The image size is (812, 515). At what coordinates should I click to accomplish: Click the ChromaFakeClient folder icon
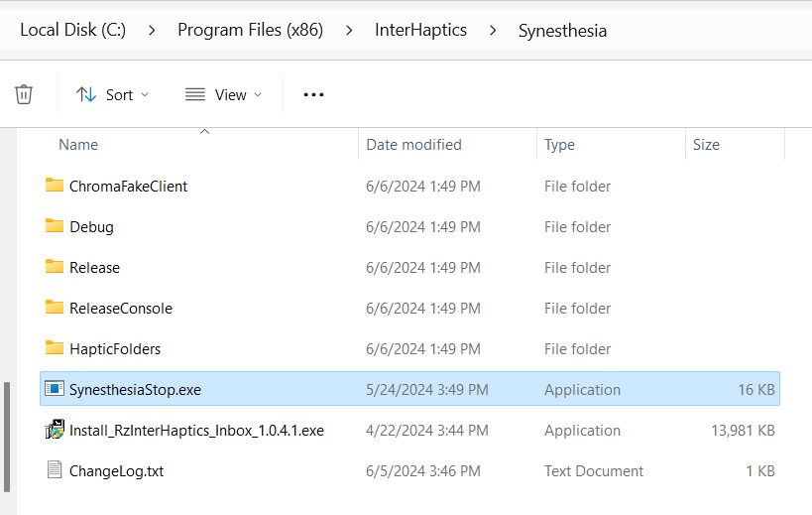coord(55,186)
